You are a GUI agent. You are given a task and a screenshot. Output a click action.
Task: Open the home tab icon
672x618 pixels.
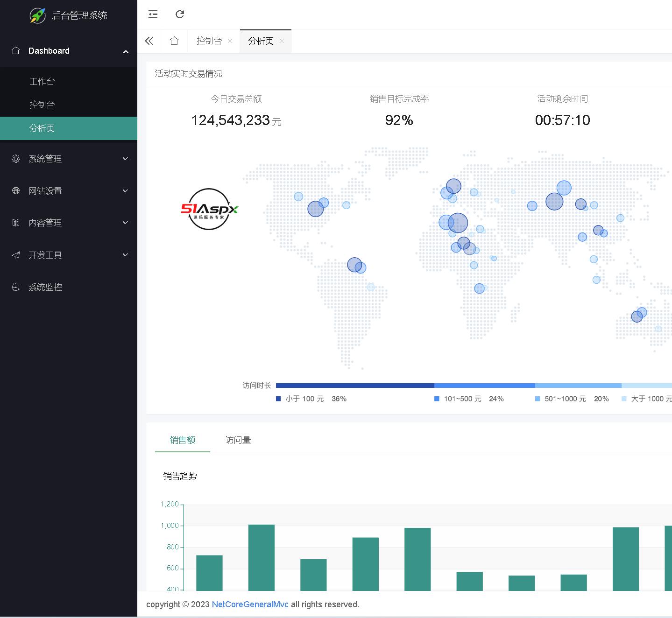click(174, 41)
